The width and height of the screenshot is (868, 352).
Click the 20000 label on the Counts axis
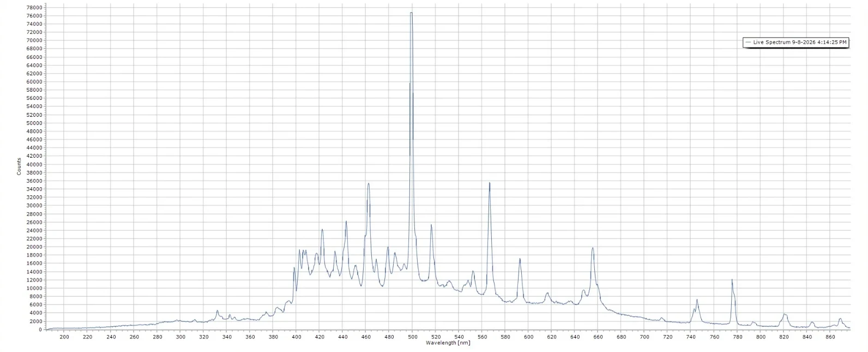coord(34,247)
